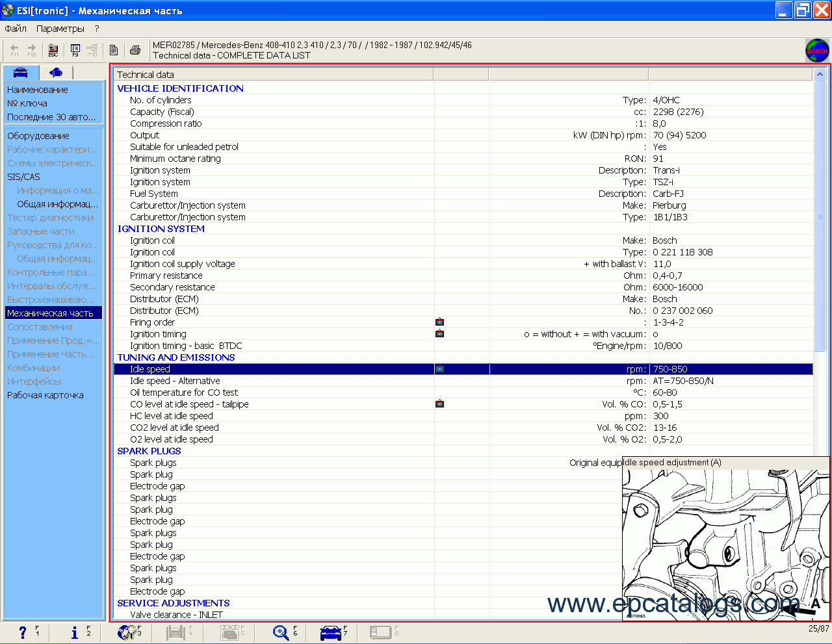
Task: Click the idle speed adjustment diagram thumbnail
Action: 725,543
